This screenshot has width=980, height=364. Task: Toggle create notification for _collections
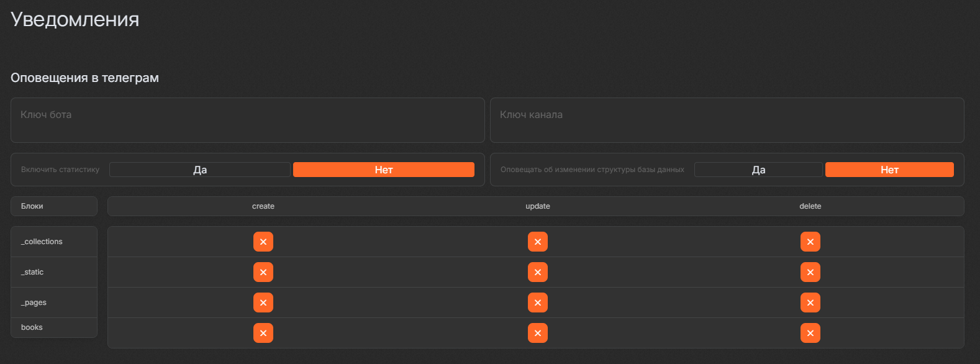click(263, 242)
